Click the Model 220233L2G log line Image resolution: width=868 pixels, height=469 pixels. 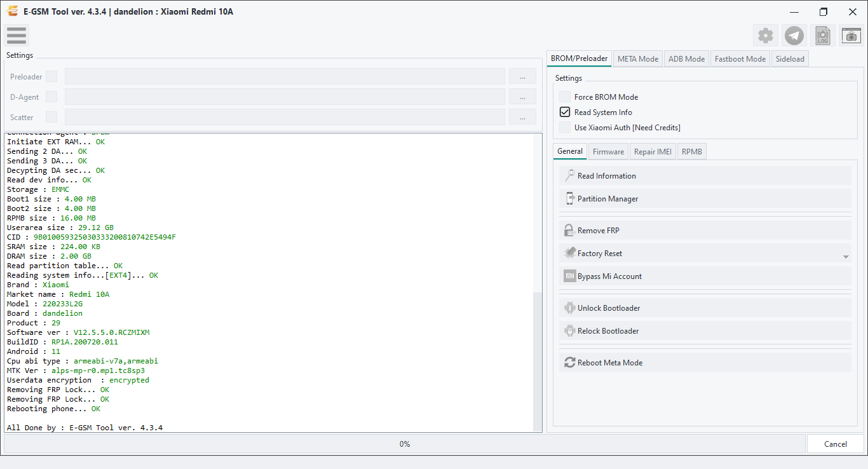point(44,304)
